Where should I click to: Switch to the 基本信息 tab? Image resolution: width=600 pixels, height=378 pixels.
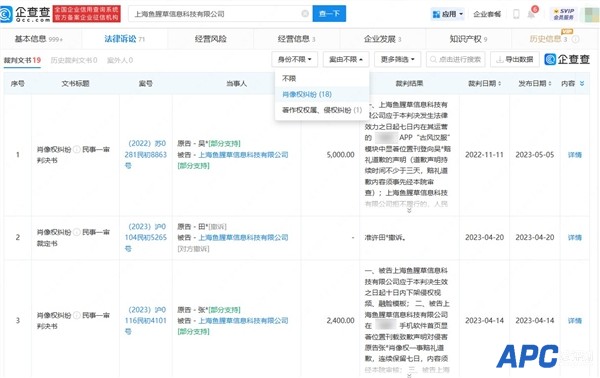click(x=38, y=39)
